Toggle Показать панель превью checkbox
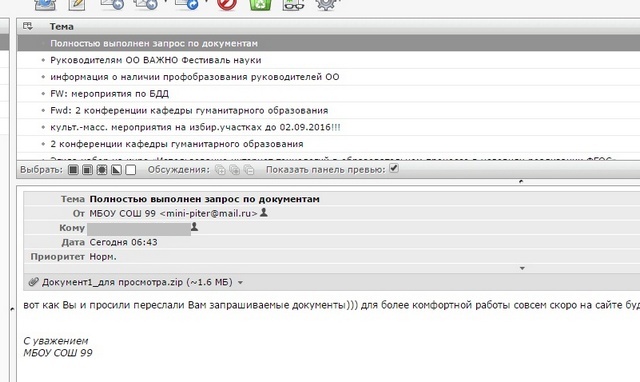This screenshot has width=640, height=382. 394,168
